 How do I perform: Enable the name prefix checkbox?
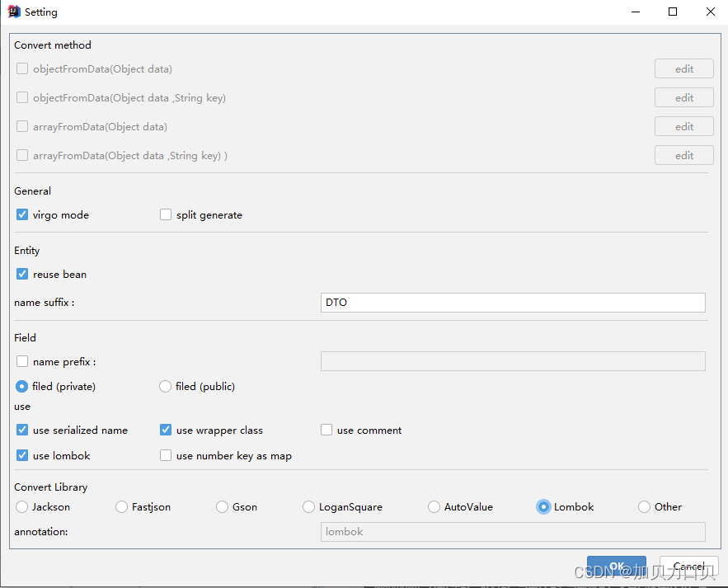(x=22, y=361)
